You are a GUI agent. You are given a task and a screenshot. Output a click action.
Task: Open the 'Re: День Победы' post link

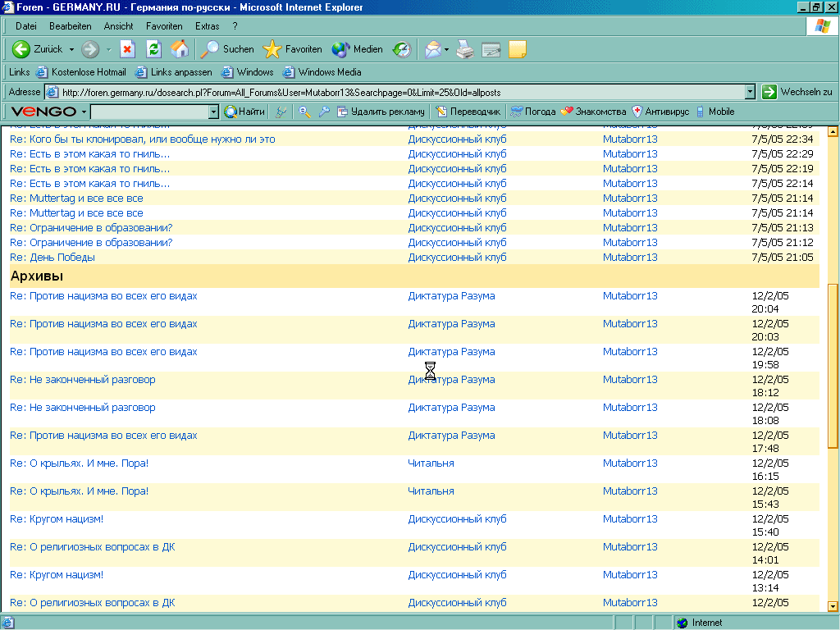(x=52, y=258)
